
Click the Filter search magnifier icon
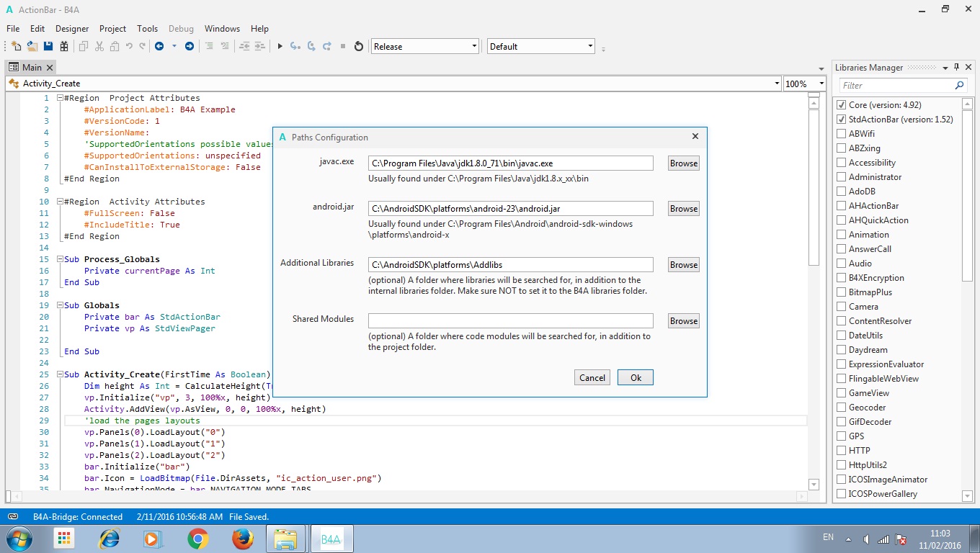click(959, 85)
